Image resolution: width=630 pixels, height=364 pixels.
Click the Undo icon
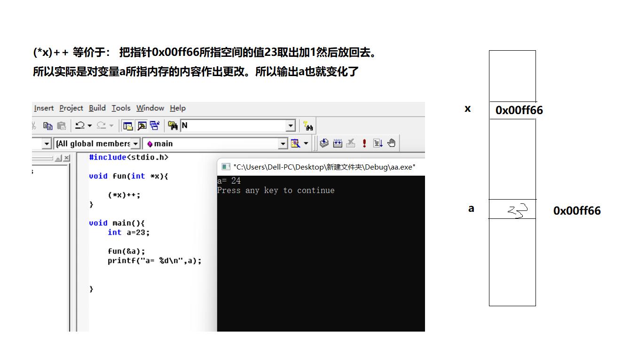80,125
